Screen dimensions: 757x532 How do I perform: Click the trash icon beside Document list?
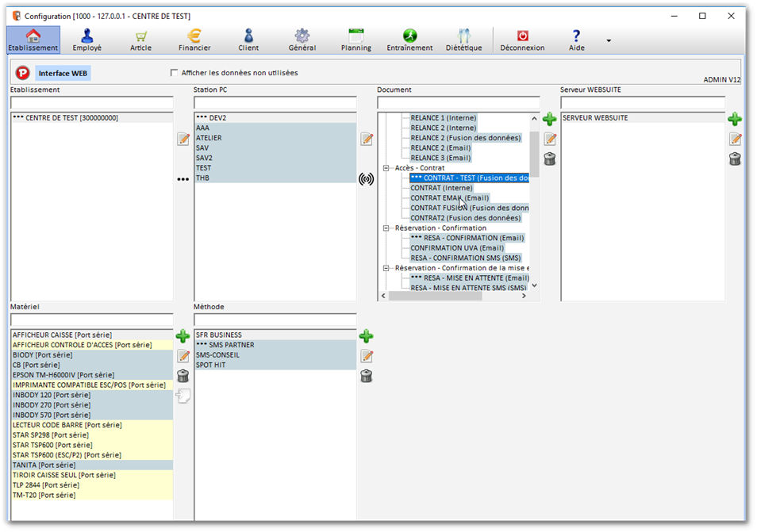(x=549, y=159)
